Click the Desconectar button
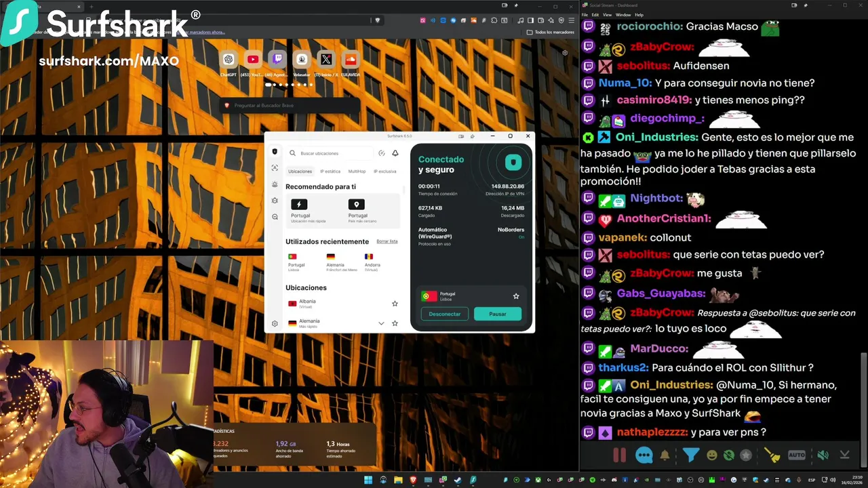This screenshot has width=868, height=488. click(x=445, y=314)
